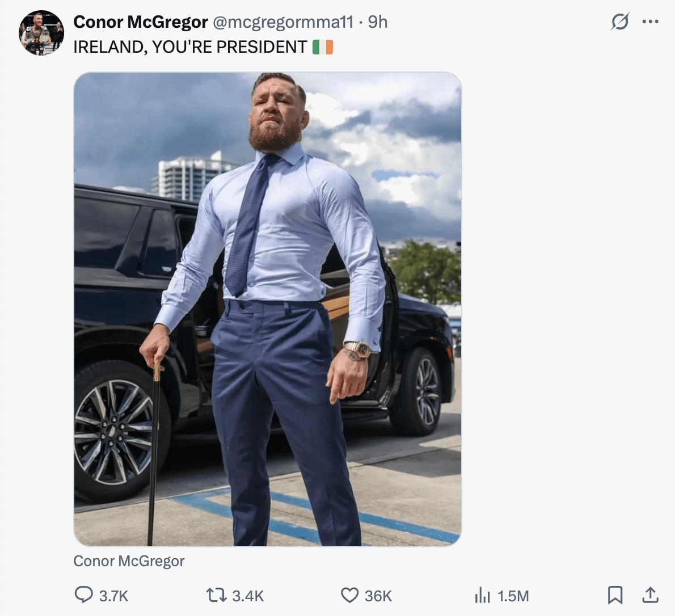The width and height of the screenshot is (675, 616).
Task: Click the post text IRELAND, YOU'RE PRESIDENT
Action: [x=190, y=47]
